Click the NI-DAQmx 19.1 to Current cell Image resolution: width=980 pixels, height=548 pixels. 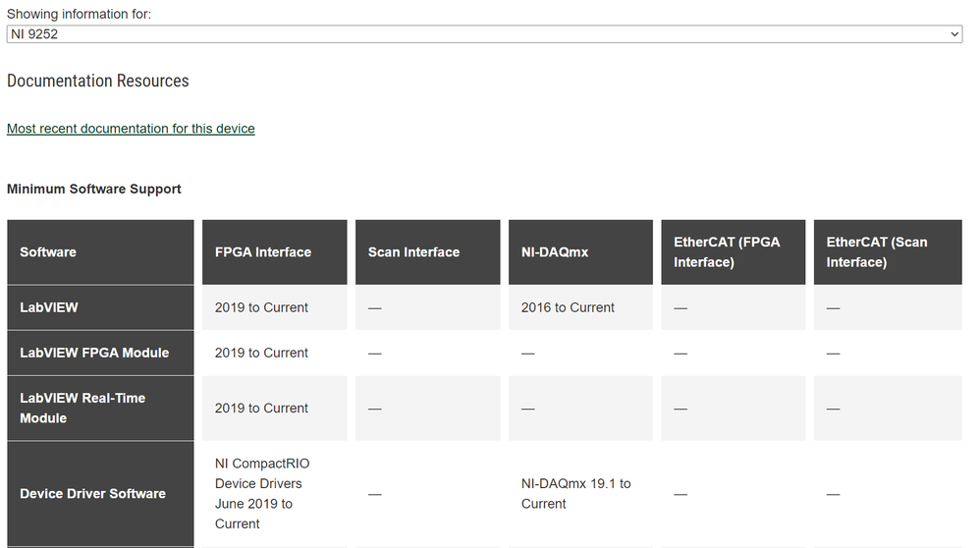[580, 494]
